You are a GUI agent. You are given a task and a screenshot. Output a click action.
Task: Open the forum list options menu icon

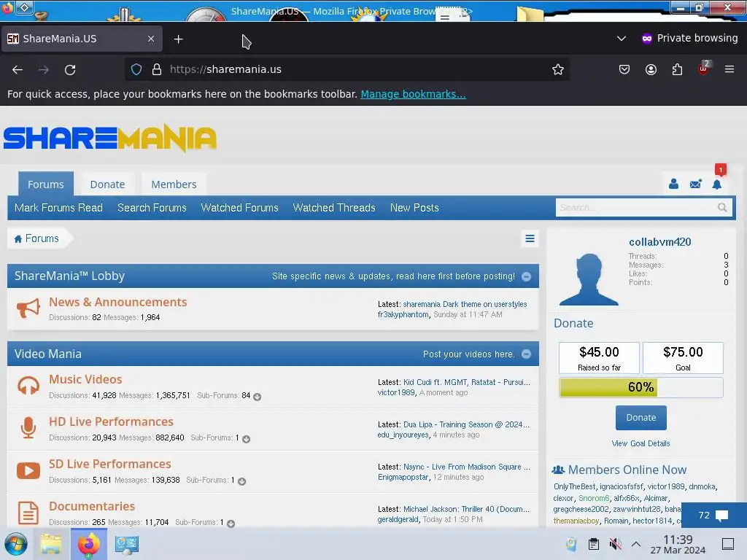pyautogui.click(x=530, y=238)
